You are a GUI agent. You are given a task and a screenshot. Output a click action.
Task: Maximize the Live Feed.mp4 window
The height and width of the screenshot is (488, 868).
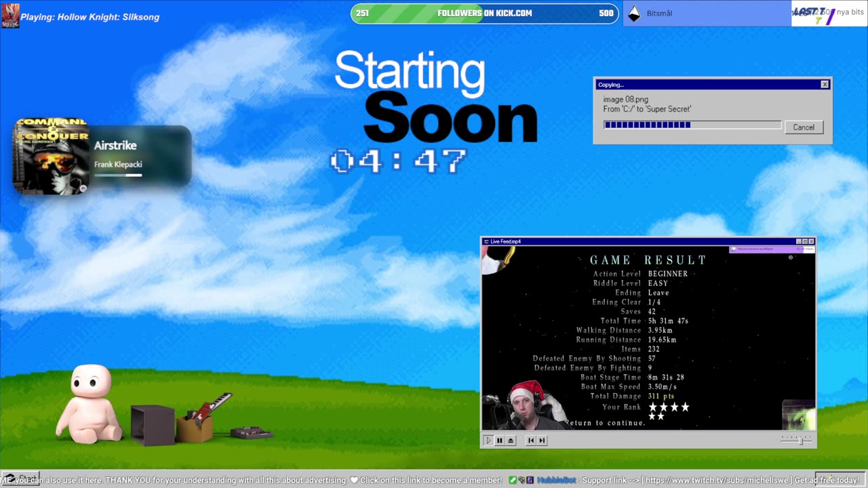click(805, 241)
